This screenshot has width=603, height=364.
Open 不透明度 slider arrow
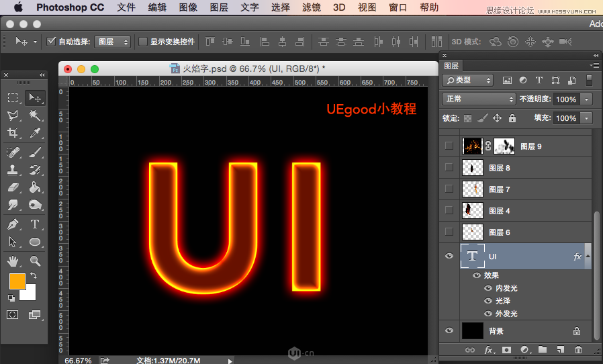tap(586, 99)
